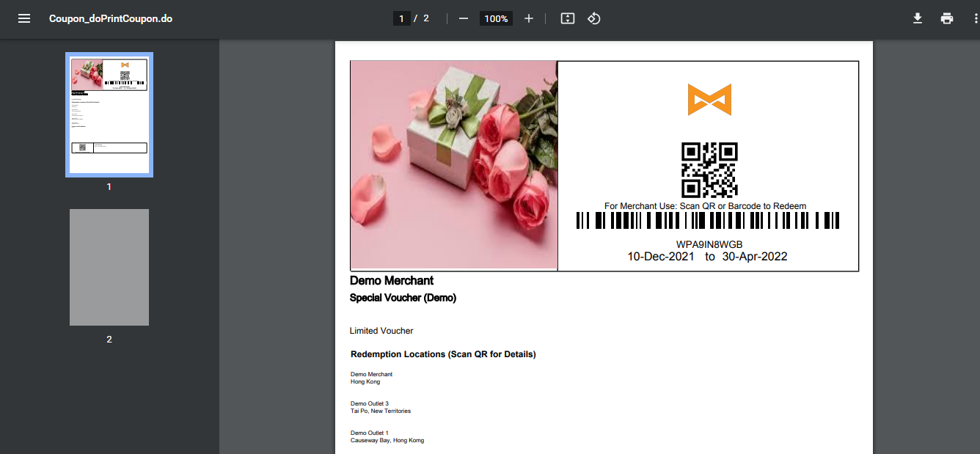Click the zoom out minus icon
This screenshot has height=454, width=980.
point(464,18)
